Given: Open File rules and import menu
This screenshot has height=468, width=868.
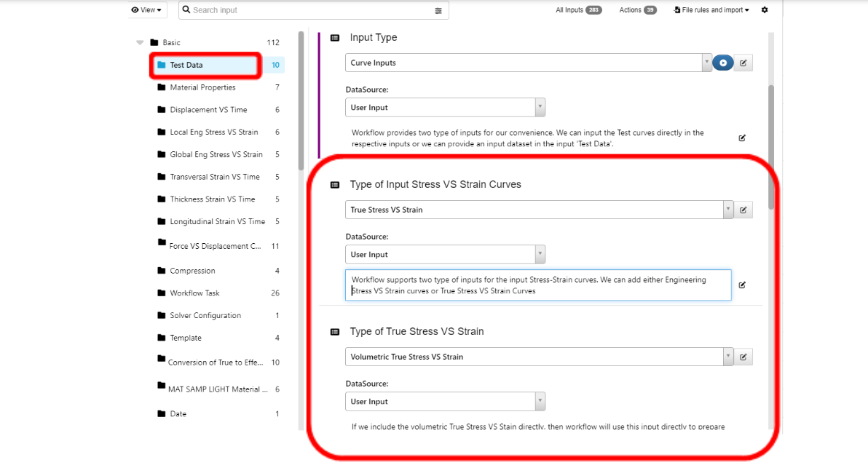Looking at the screenshot, I should coord(711,10).
